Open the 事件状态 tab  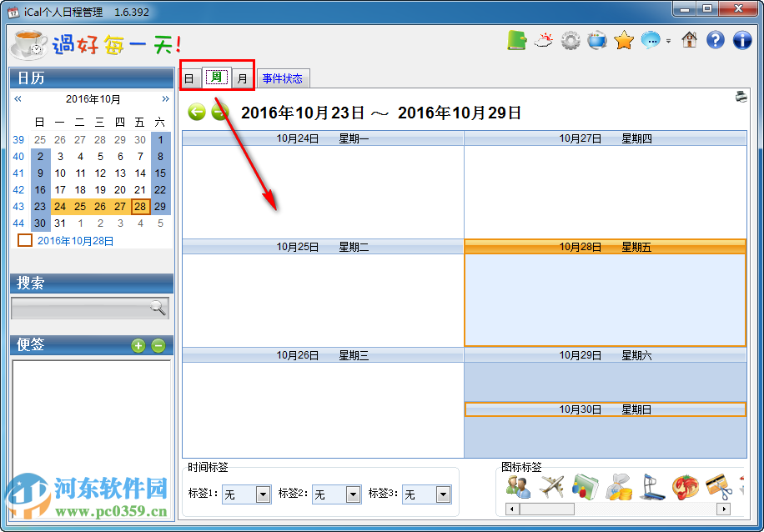click(283, 77)
